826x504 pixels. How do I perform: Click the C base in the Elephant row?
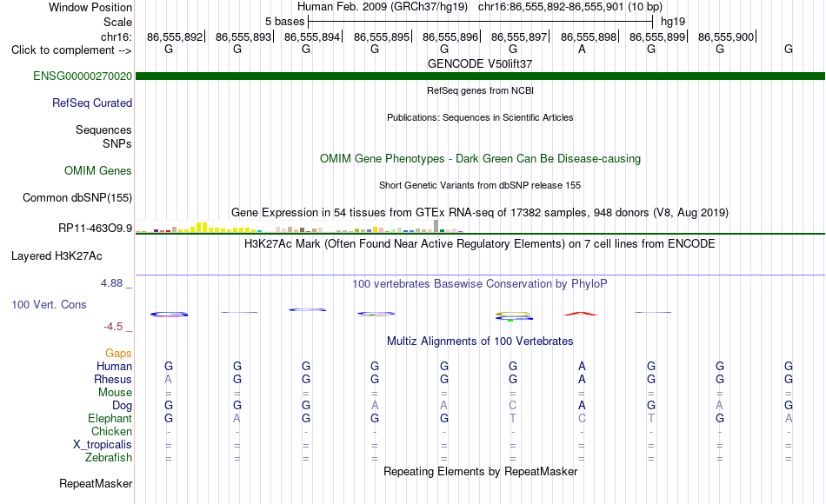coord(582,418)
